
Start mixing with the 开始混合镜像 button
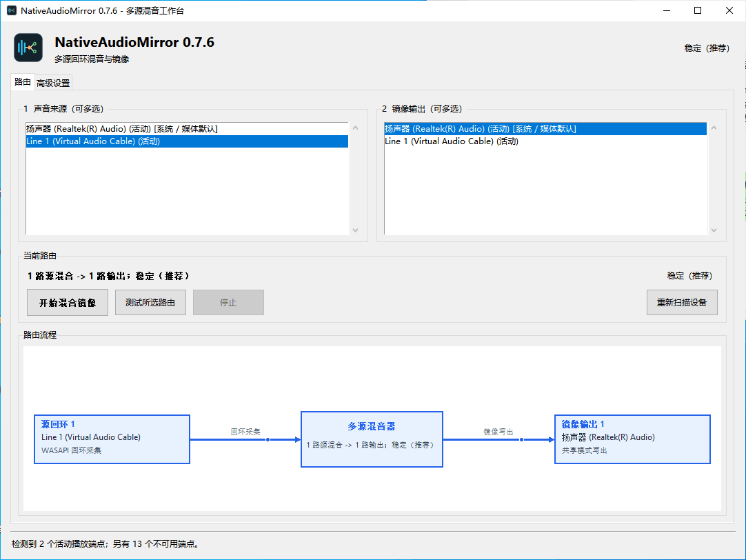pyautogui.click(x=68, y=303)
